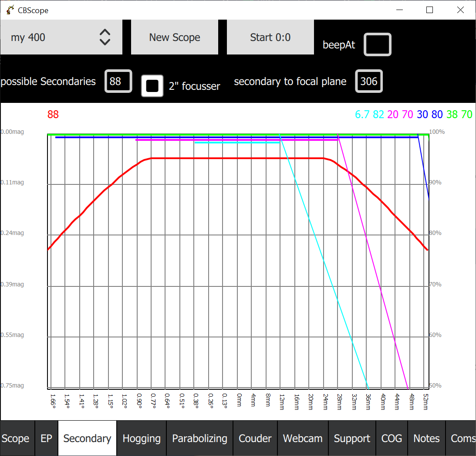This screenshot has width=476, height=456.
Task: Edit secondary to focal plane field 306
Action: coord(369,81)
